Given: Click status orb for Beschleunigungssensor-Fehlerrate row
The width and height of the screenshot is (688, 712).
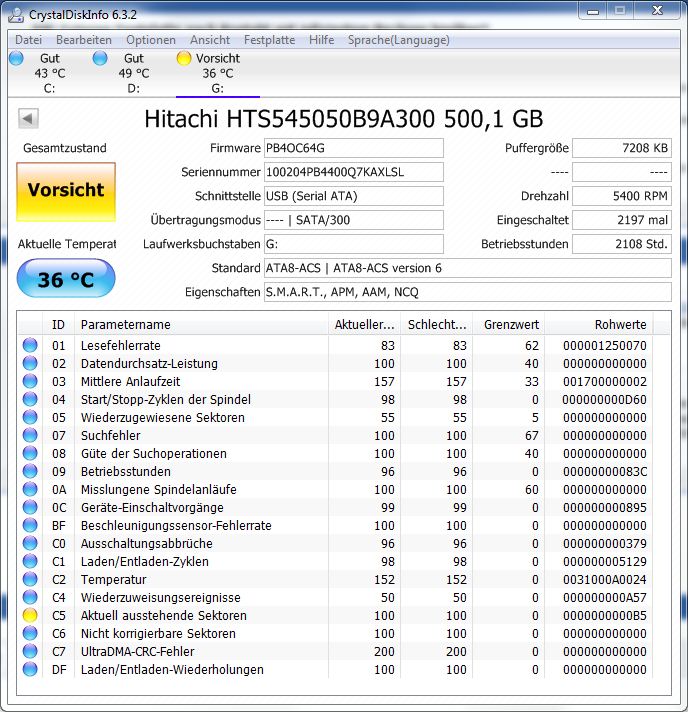Looking at the screenshot, I should [x=30, y=525].
